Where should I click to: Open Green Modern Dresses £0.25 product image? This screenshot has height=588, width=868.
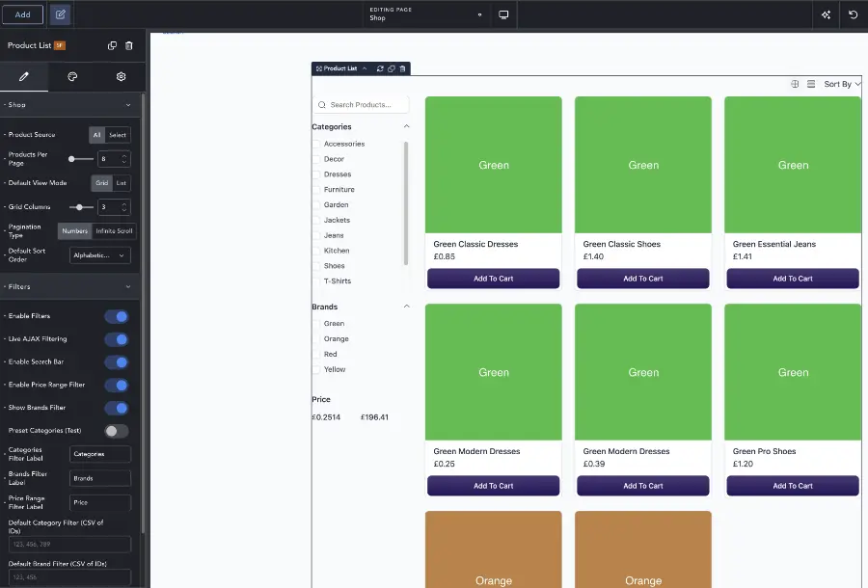(x=493, y=372)
